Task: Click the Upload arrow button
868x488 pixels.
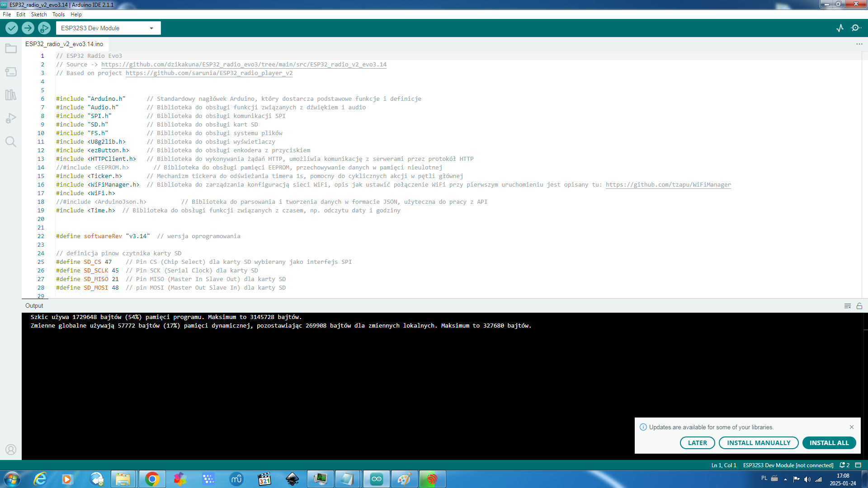Action: point(28,28)
